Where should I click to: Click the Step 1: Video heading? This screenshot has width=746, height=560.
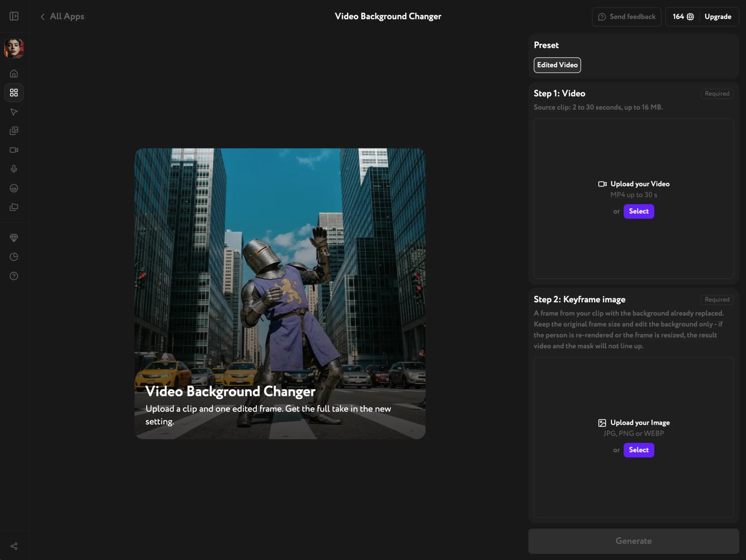(559, 94)
